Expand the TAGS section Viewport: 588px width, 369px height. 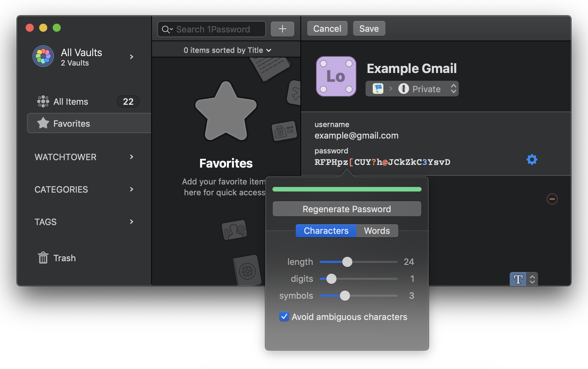(x=132, y=222)
